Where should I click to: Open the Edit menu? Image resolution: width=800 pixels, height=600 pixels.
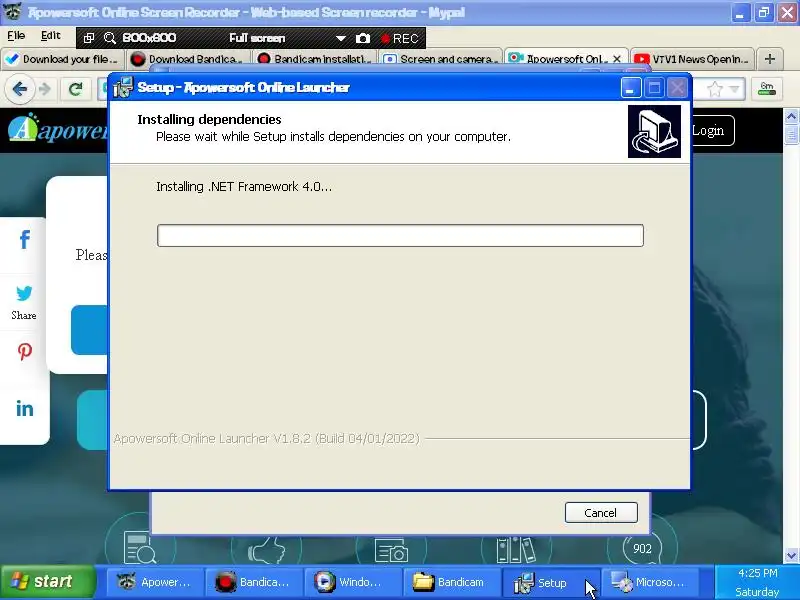click(51, 36)
